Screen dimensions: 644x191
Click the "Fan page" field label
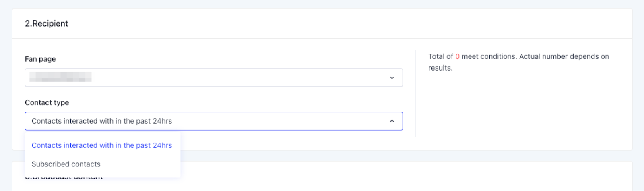click(40, 59)
